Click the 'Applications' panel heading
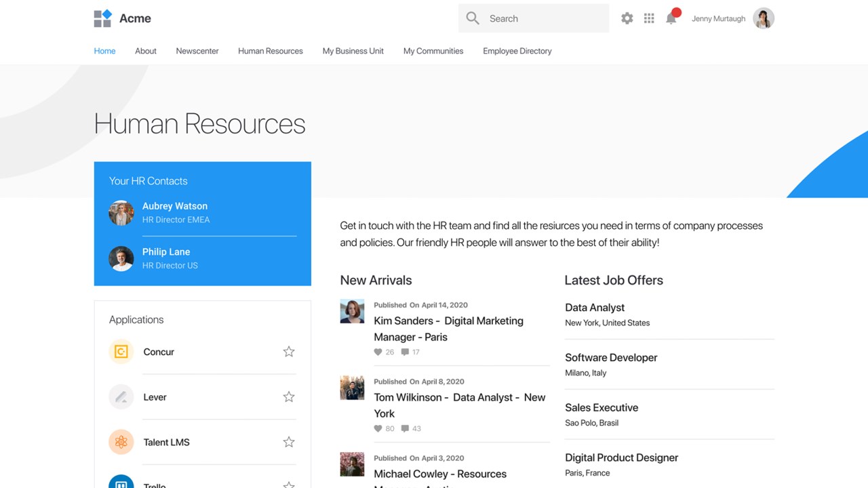Viewport: 868px width, 488px height. tap(136, 320)
